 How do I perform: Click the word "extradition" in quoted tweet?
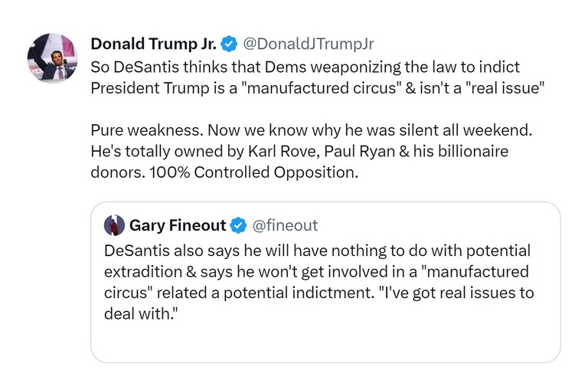(142, 272)
